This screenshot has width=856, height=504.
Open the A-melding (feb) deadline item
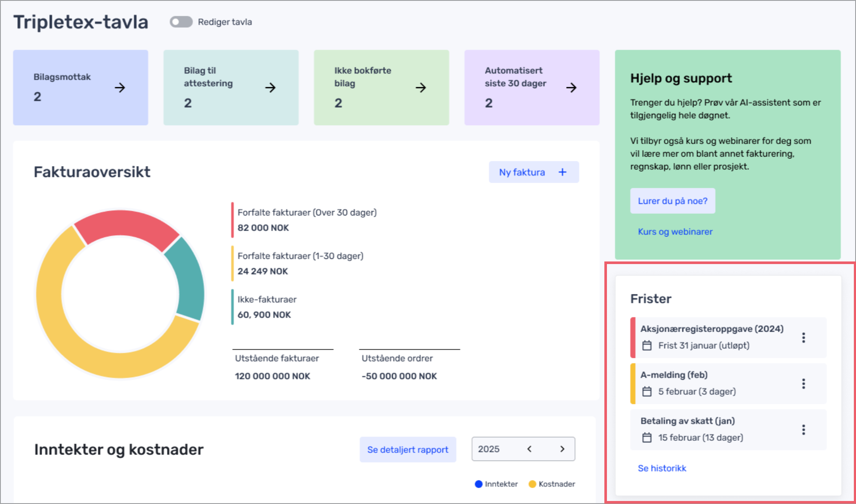coord(728,384)
